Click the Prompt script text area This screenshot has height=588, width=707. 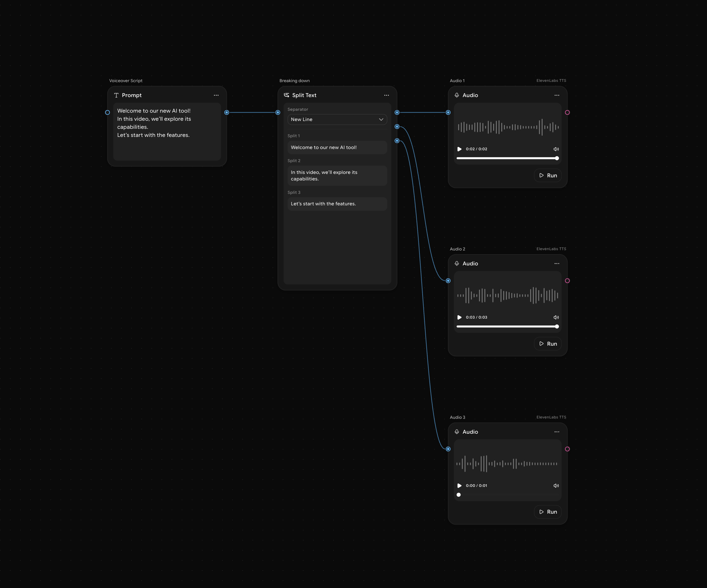point(167,131)
